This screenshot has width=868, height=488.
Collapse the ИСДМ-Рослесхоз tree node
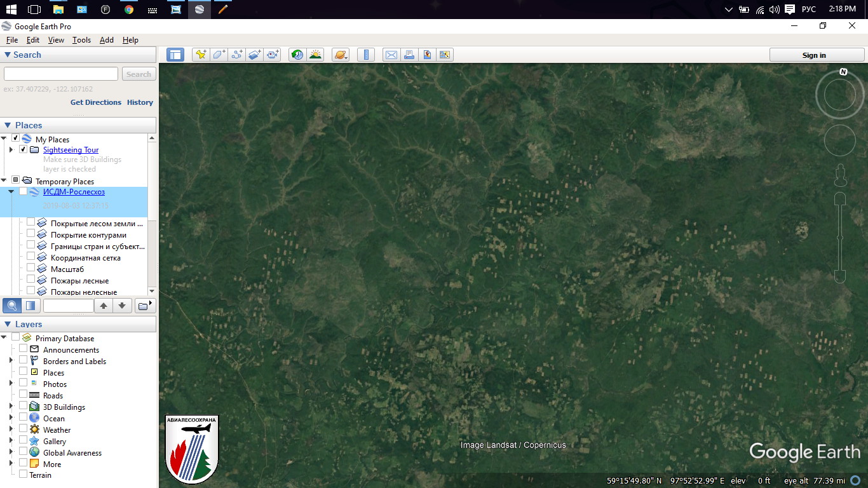click(11, 191)
